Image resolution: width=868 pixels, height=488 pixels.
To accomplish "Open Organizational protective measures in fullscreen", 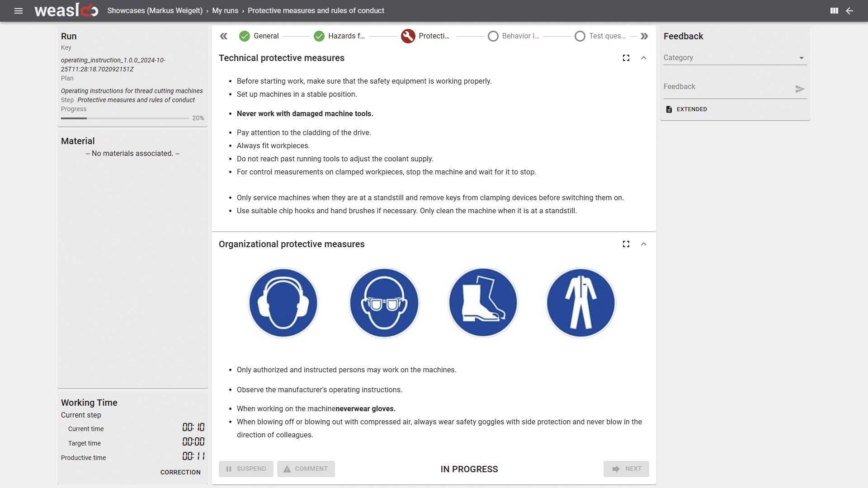I will [626, 244].
